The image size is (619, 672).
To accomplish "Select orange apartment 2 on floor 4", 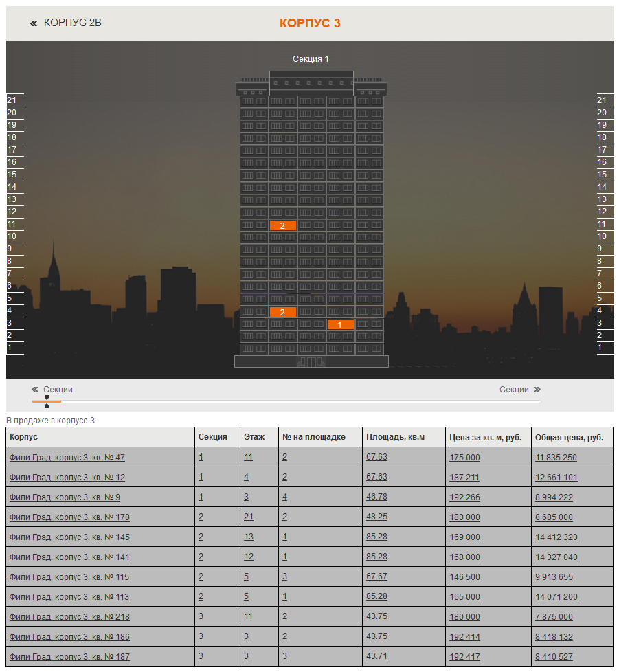I will coord(283,312).
